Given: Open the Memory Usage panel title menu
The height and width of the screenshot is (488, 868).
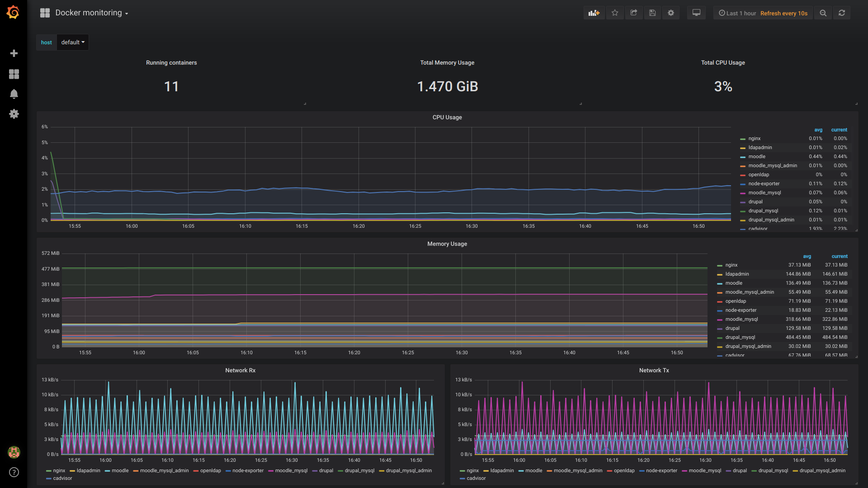Looking at the screenshot, I should click(x=447, y=244).
